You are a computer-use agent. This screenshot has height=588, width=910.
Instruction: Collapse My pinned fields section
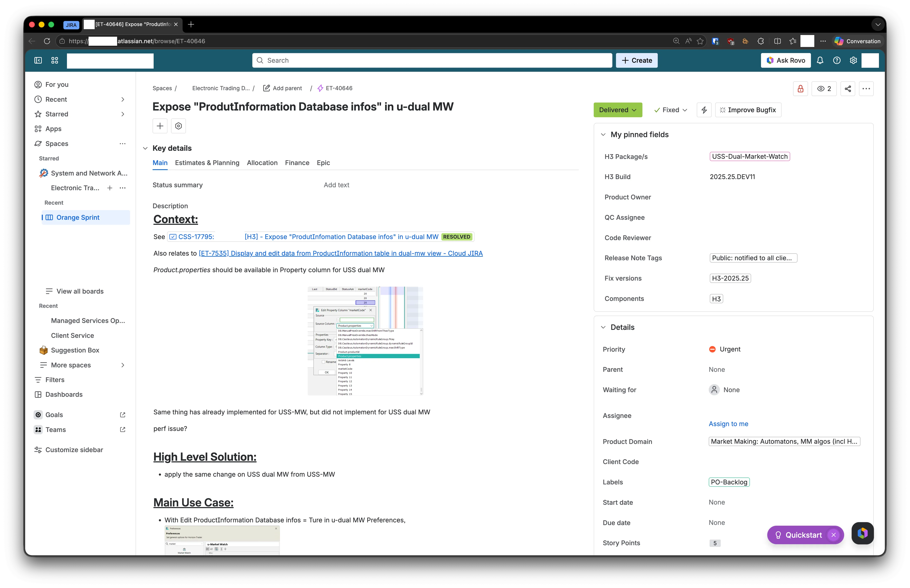[x=603, y=134]
